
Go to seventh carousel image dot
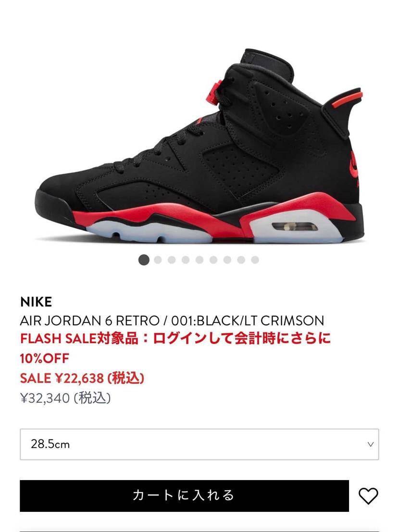tap(227, 260)
